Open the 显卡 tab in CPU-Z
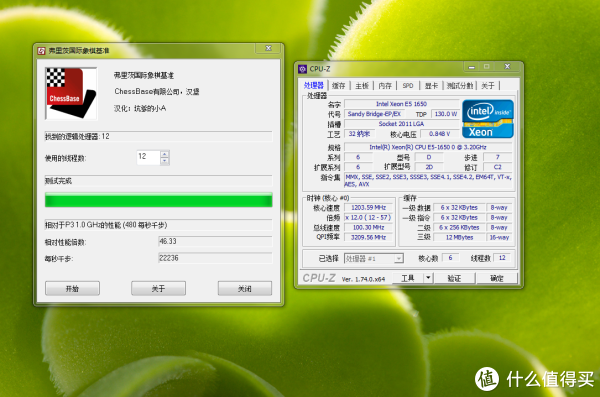Image resolution: width=600 pixels, height=397 pixels. [x=431, y=86]
